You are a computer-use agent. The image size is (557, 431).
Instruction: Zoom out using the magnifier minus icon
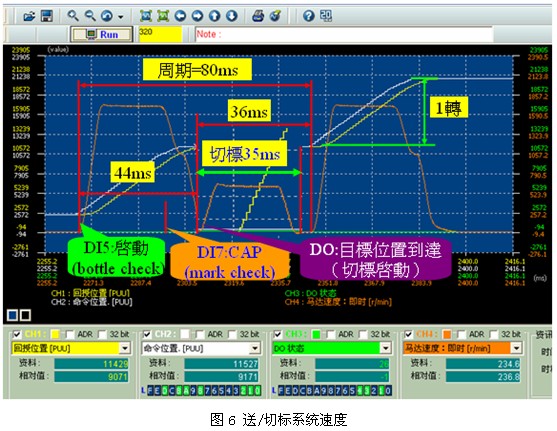90,16
